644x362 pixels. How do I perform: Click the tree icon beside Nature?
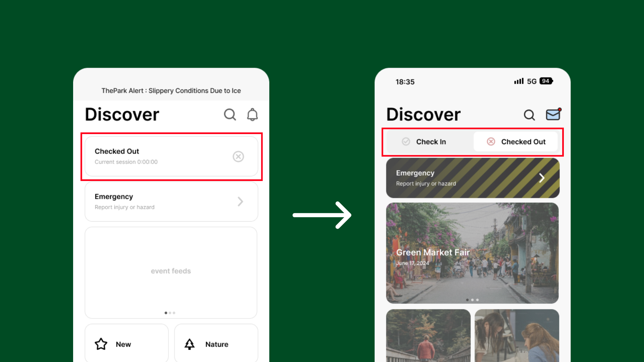(x=190, y=344)
